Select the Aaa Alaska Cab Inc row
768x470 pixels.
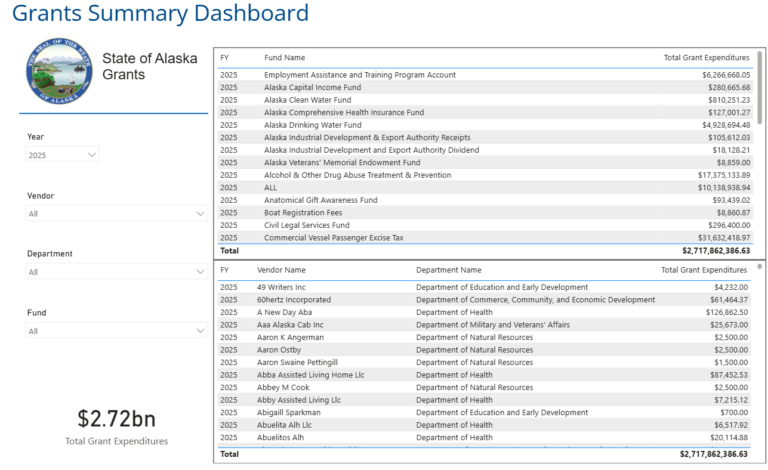485,325
